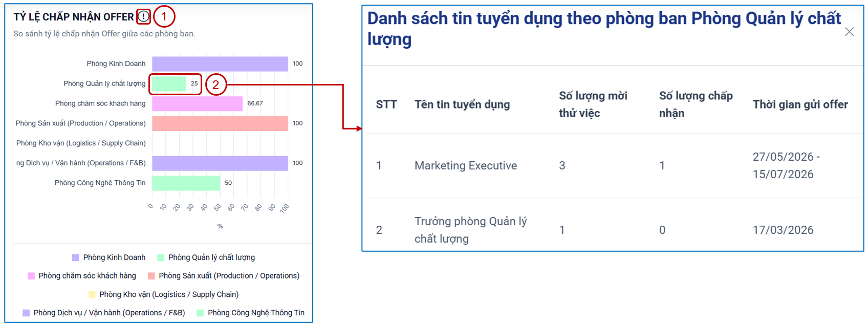This screenshot has width=868, height=324.
Task: Toggle Phòng Quản lý chất lượng legend swatch
Action: coord(161,257)
